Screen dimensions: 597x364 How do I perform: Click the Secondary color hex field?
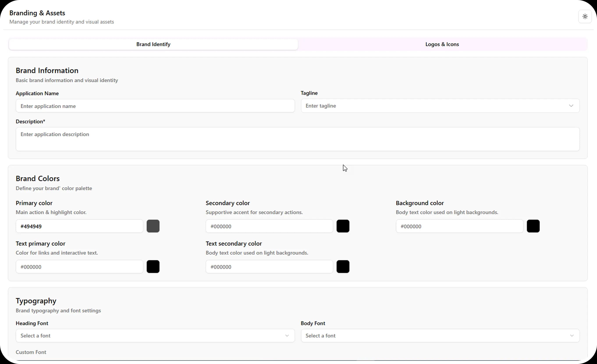[269, 226]
